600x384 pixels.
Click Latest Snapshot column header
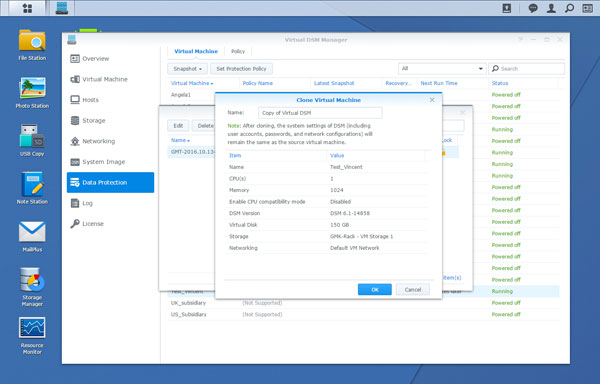click(346, 83)
